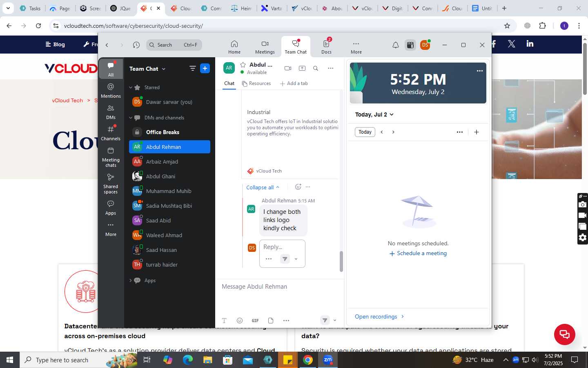Go back with Zoom's back arrow
Screen dimensions: 588x368
[107, 45]
